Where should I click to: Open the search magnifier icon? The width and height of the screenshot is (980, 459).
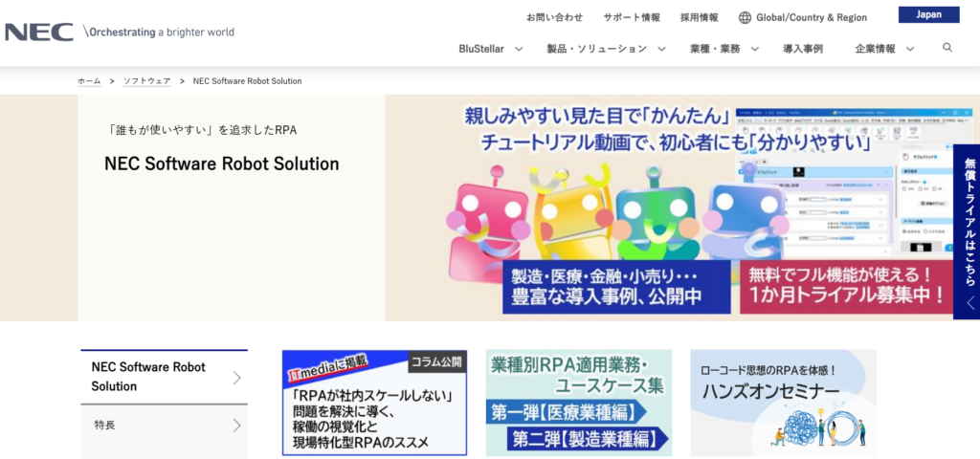click(x=947, y=48)
